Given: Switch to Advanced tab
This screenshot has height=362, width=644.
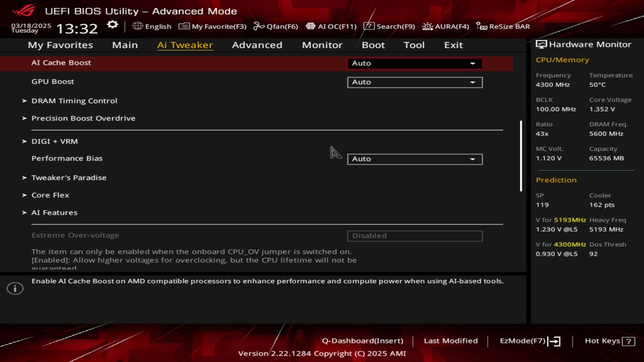Looking at the screenshot, I should click(x=257, y=45).
